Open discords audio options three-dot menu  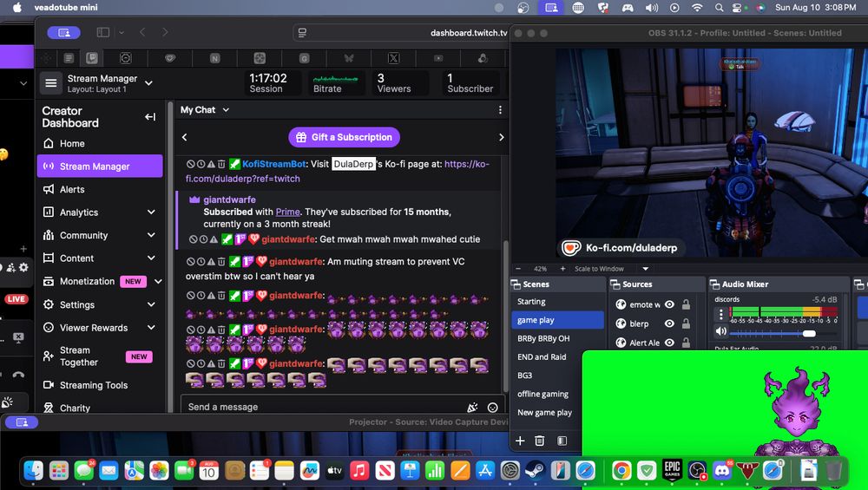pyautogui.click(x=720, y=315)
